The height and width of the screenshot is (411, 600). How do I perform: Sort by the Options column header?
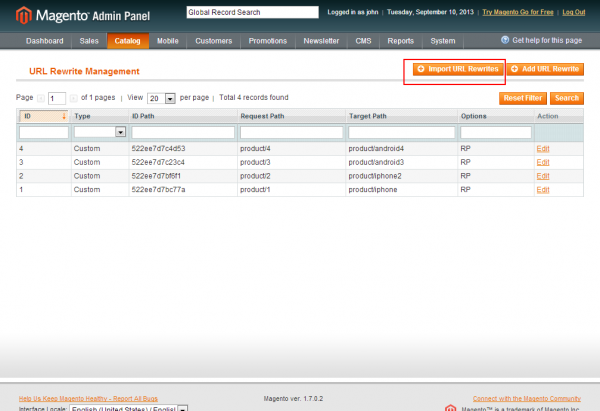[473, 116]
